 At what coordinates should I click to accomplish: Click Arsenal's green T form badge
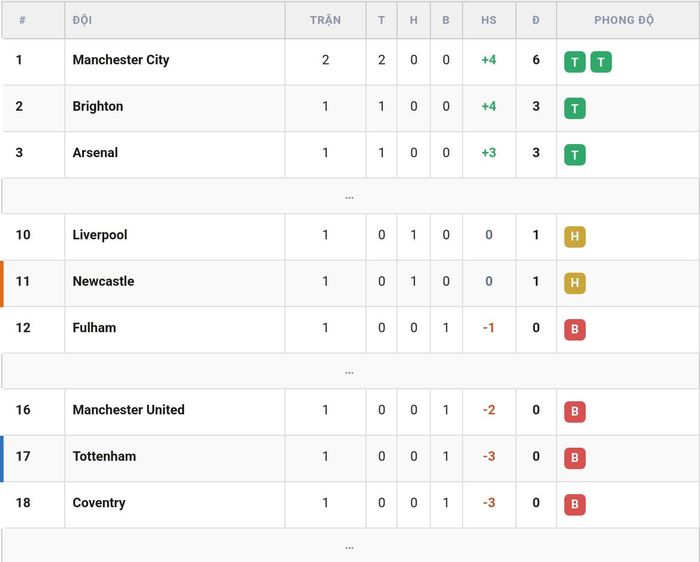[x=575, y=155]
